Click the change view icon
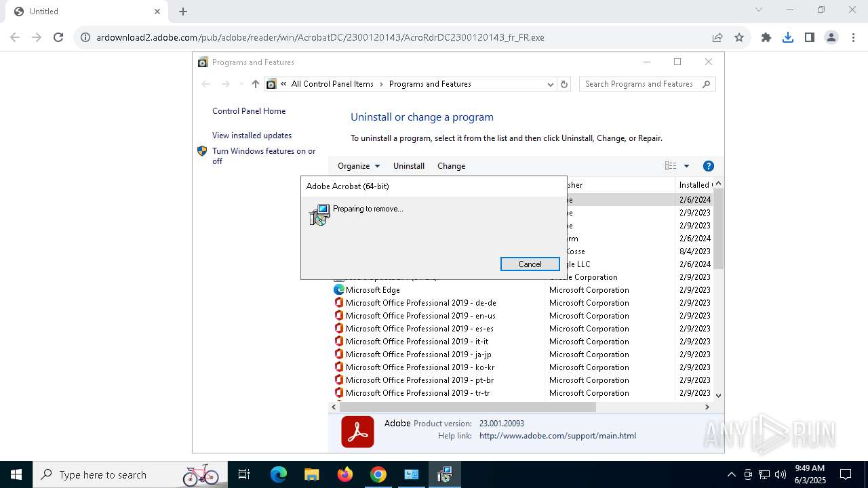 tap(671, 166)
